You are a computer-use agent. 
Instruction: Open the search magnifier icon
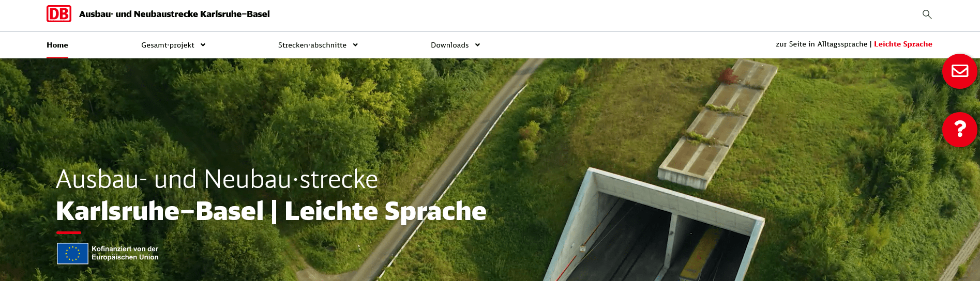[x=927, y=14]
